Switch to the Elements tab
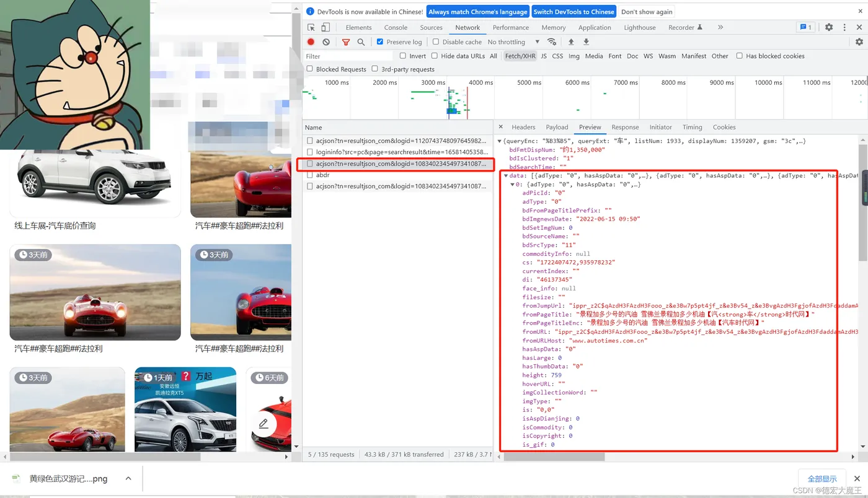The height and width of the screenshot is (498, 868). pos(359,27)
